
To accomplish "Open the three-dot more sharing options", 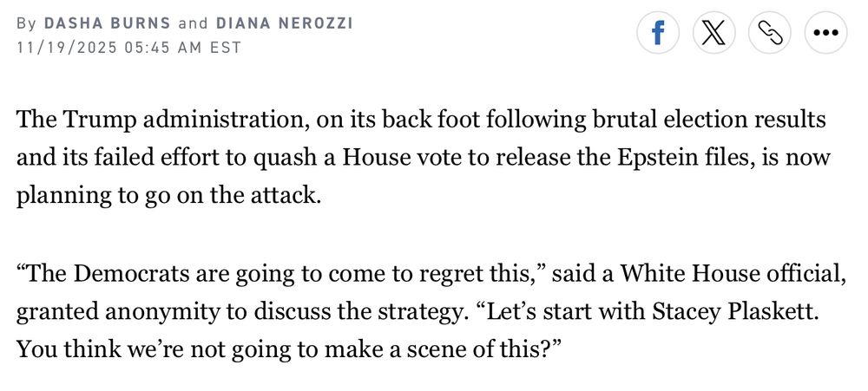I will pos(825,33).
